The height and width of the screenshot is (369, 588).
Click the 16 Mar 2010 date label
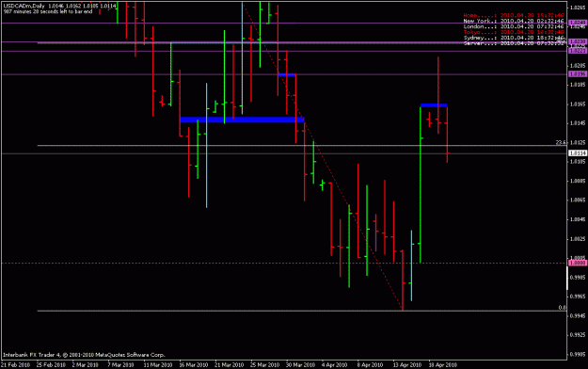194,365
